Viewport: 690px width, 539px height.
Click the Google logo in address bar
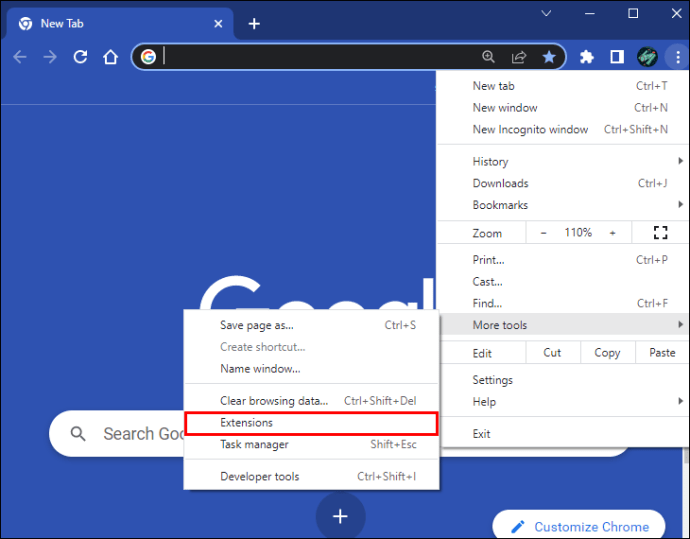[x=148, y=57]
